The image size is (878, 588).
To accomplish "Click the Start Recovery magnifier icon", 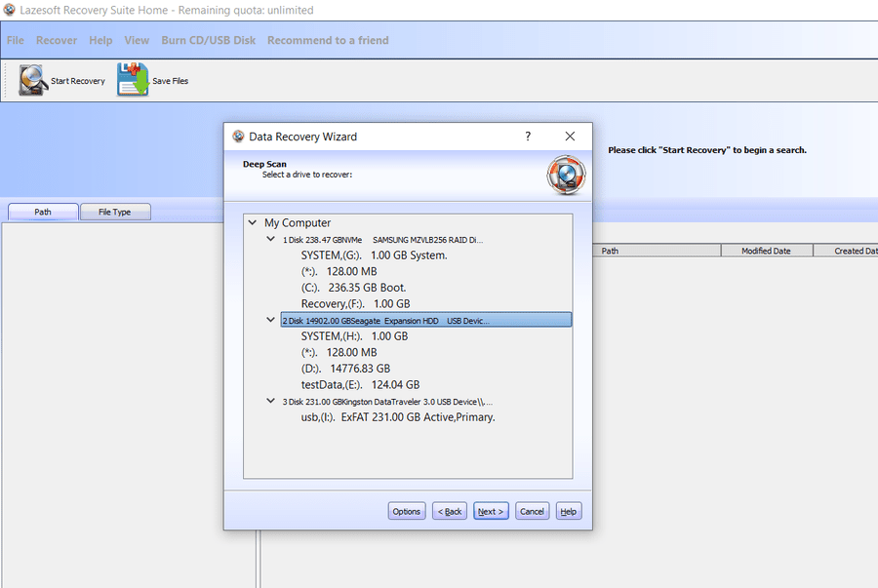I will 32,80.
